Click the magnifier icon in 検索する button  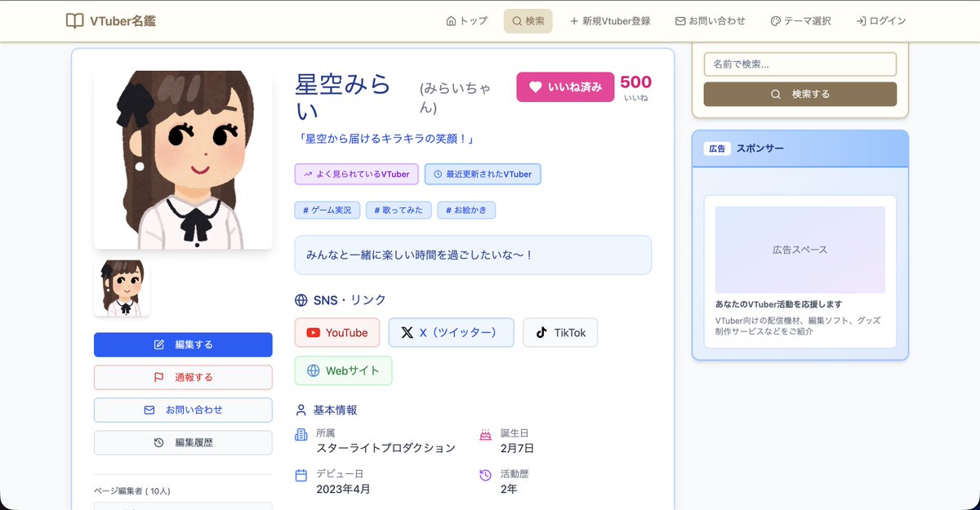(776, 94)
